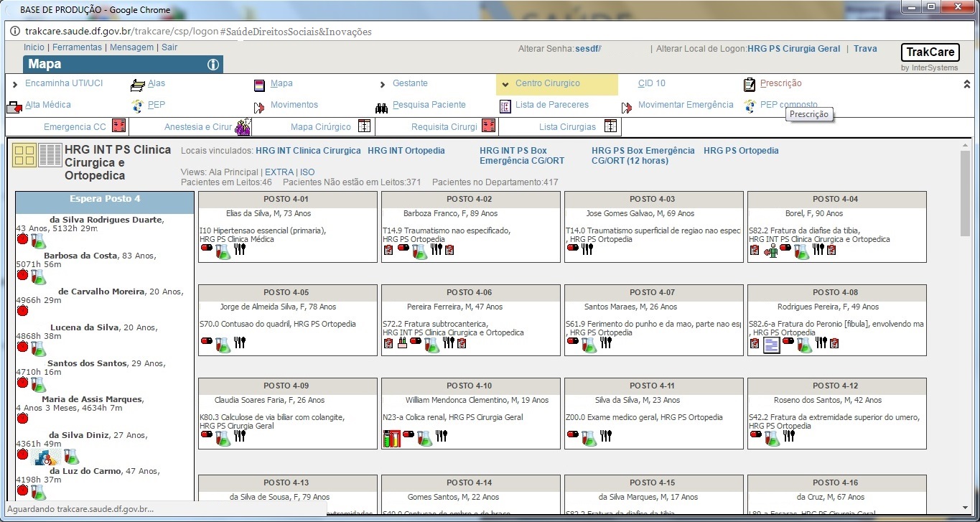Click the bed icon next to Alas
This screenshot has height=522, width=980.
pyautogui.click(x=137, y=85)
